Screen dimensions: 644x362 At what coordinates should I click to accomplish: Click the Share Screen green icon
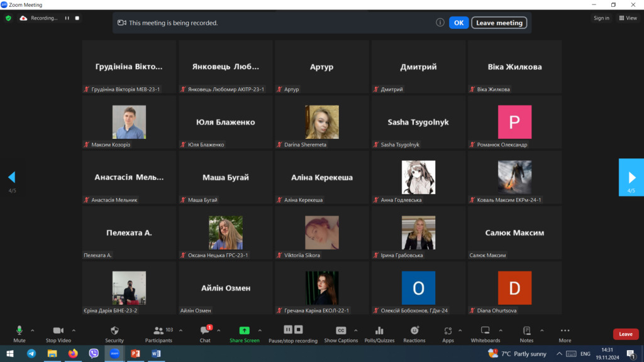[x=244, y=331]
